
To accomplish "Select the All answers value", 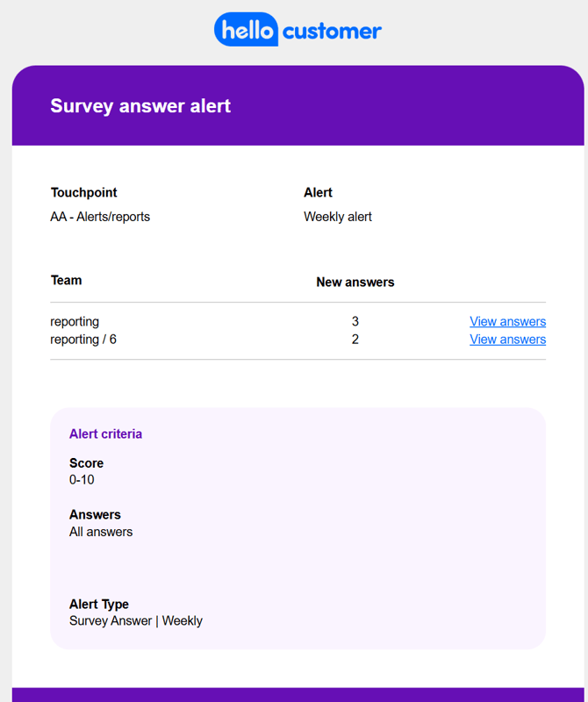I will point(101,532).
